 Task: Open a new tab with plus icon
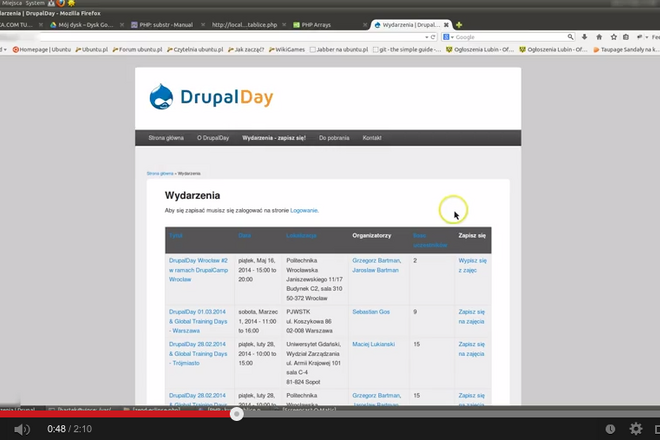pos(458,23)
